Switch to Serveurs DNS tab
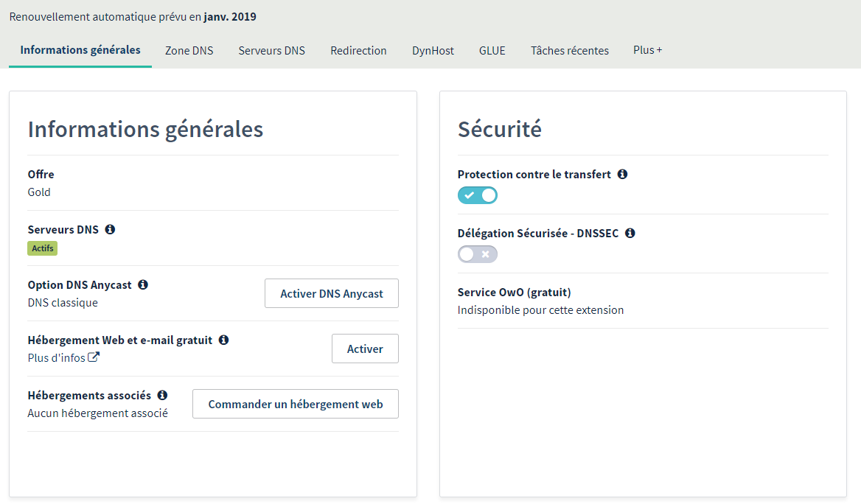This screenshot has width=861, height=504. tap(271, 51)
